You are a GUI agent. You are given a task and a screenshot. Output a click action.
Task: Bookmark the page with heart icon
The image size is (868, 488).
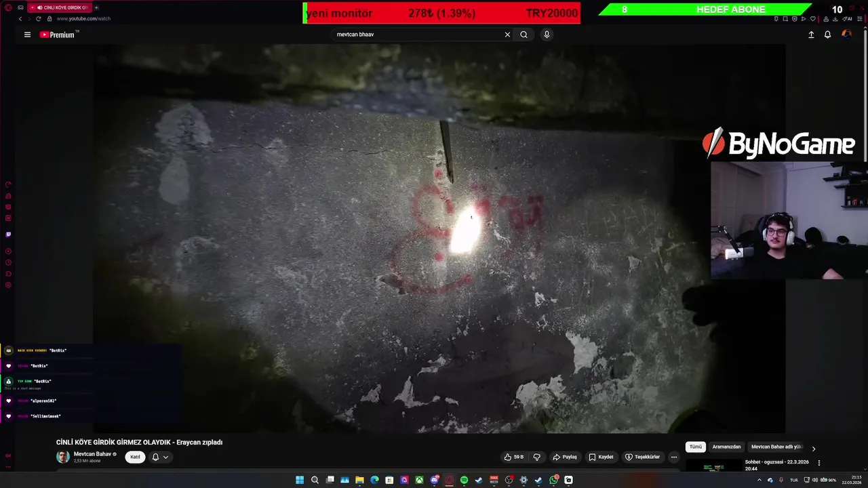[x=813, y=19]
